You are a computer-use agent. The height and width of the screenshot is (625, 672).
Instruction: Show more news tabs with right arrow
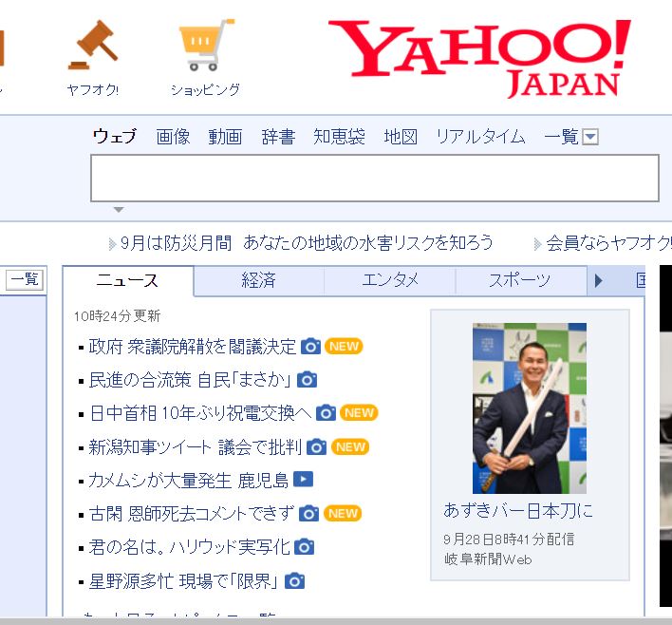pyautogui.click(x=599, y=280)
